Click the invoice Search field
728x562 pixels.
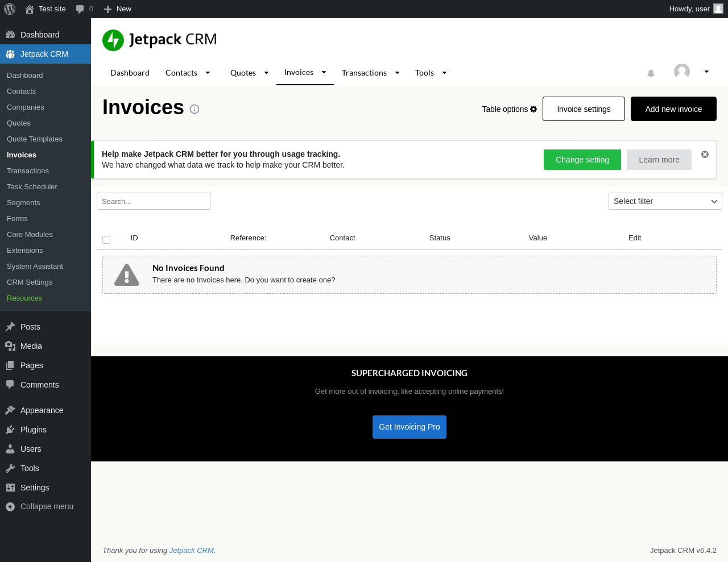154,201
